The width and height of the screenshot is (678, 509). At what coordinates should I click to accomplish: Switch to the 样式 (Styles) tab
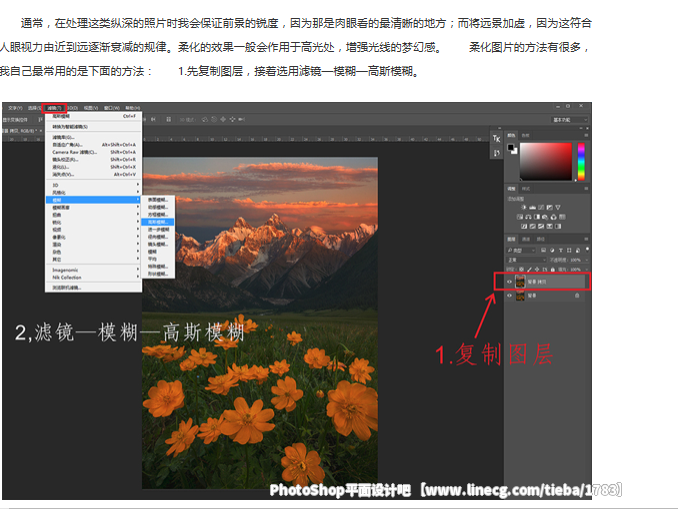point(525,189)
